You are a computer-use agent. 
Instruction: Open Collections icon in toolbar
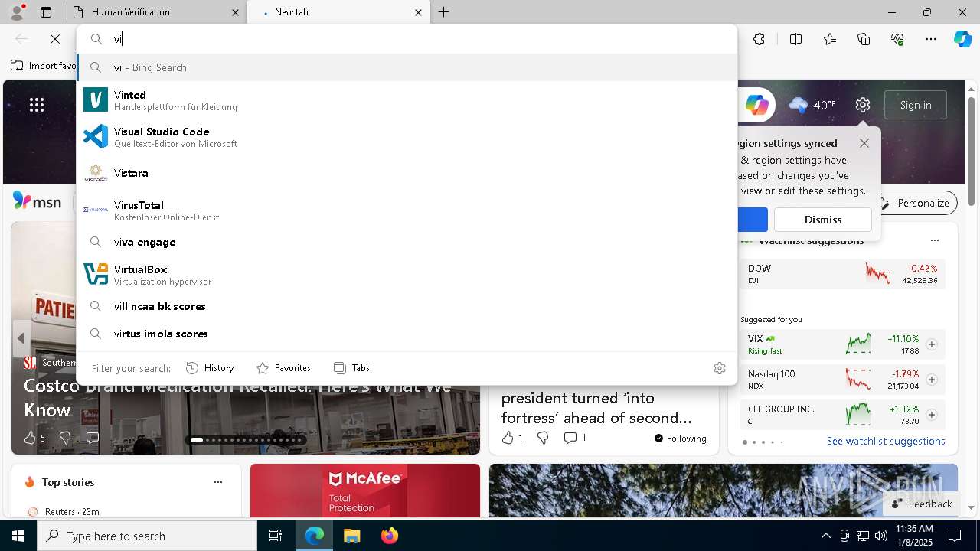(864, 39)
